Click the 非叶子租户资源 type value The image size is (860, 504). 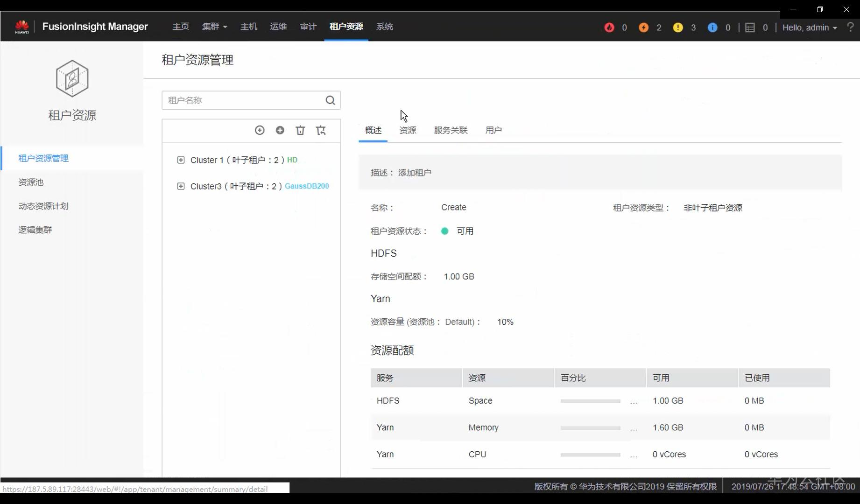point(713,208)
